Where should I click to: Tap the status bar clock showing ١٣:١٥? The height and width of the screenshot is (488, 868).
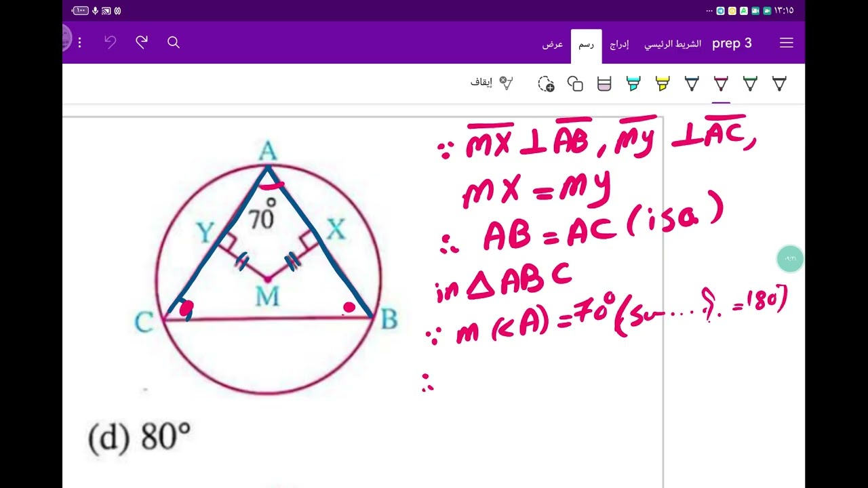click(x=783, y=11)
